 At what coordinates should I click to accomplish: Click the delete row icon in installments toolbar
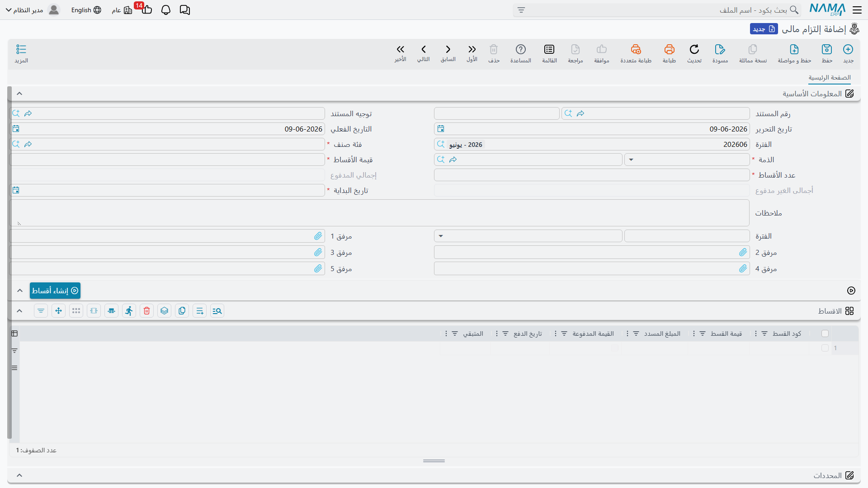(x=146, y=311)
